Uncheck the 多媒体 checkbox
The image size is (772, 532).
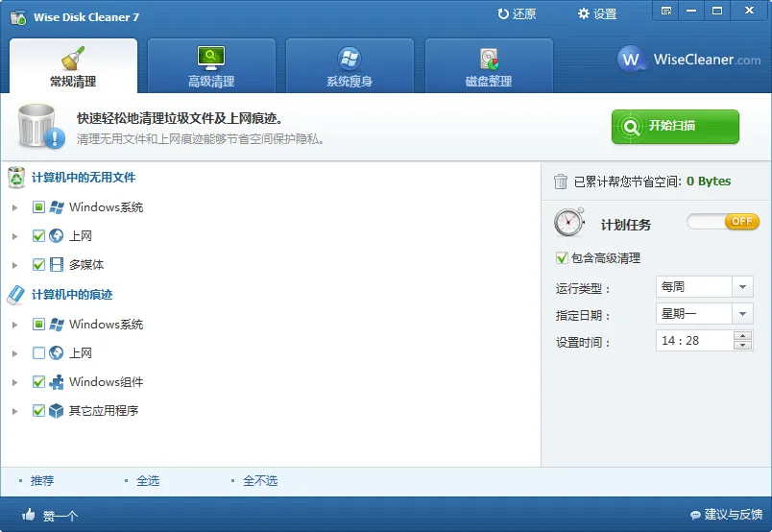pyautogui.click(x=38, y=264)
